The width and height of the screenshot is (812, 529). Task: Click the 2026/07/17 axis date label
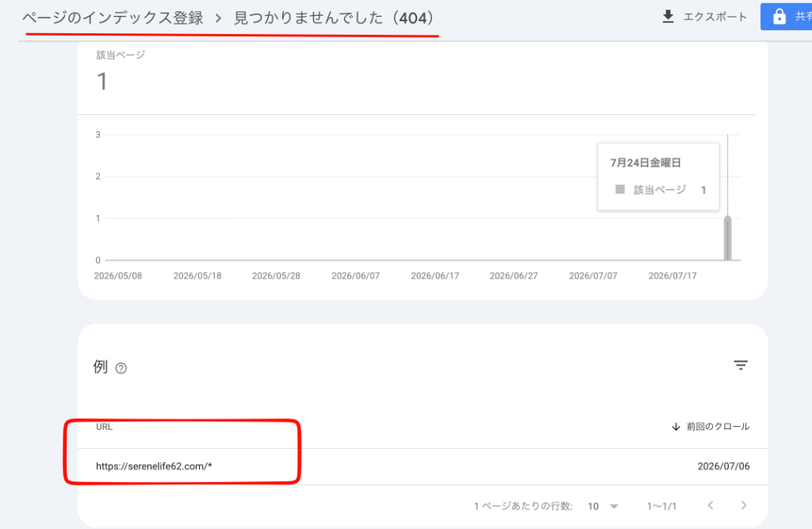[x=672, y=276]
